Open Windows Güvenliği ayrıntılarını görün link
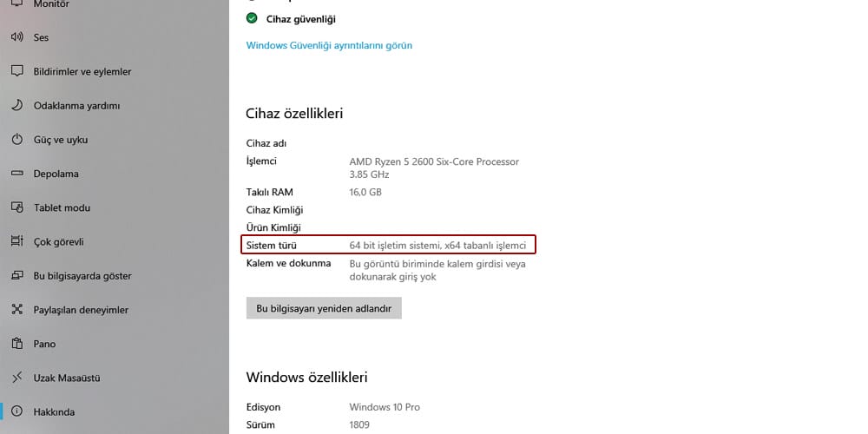The width and height of the screenshot is (868, 434). point(329,45)
